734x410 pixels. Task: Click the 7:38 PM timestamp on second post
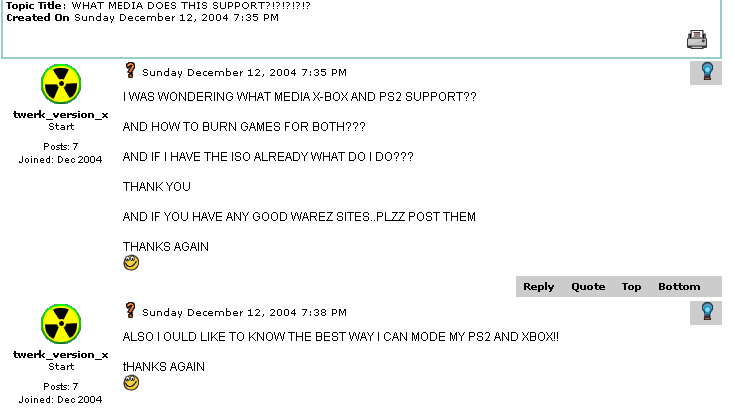pos(244,313)
